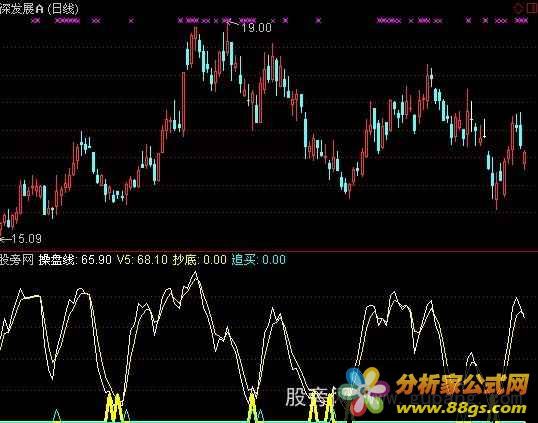This screenshot has height=423, width=538.
Task: Click the 股旁网 indicator name label
Action: click(x=17, y=260)
